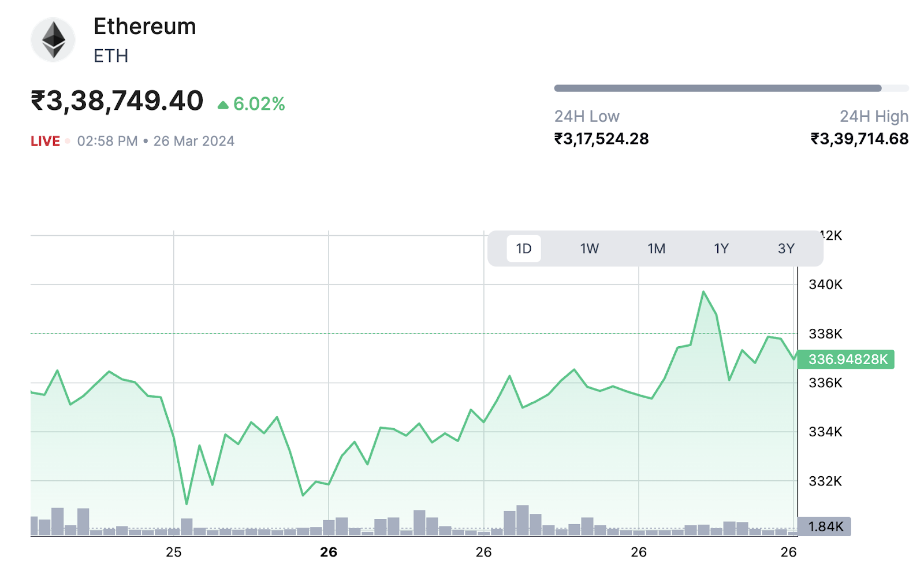Click the 24H Low value ₹3,17,524.28
Image resolution: width=924 pixels, height=571 pixels.
601,139
